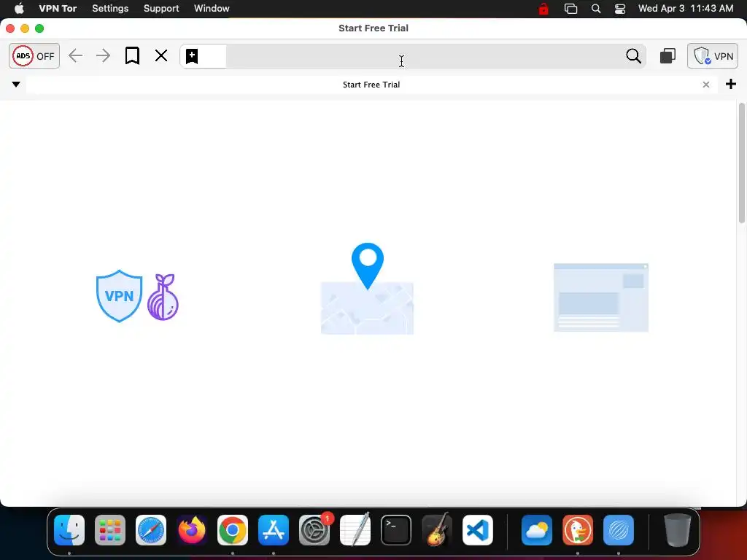Viewport: 747px width, 560px height.
Task: Open the Support menu
Action: (x=161, y=8)
